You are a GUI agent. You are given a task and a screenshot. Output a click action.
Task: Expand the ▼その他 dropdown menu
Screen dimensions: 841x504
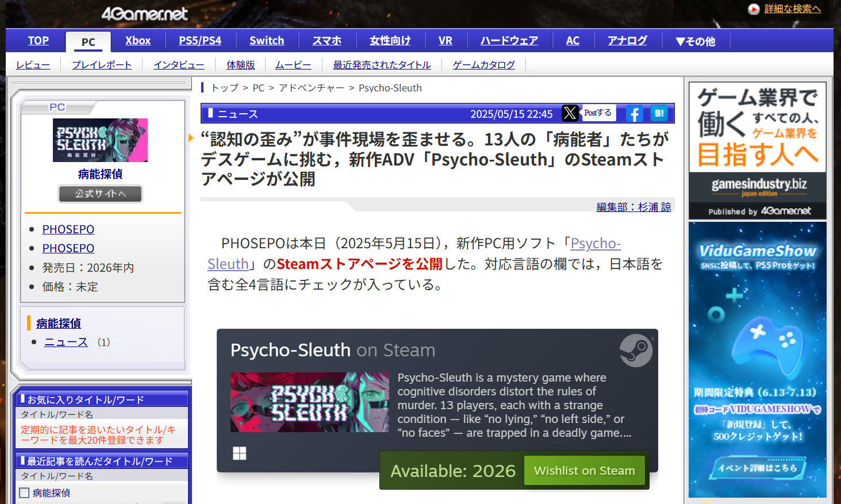(696, 41)
